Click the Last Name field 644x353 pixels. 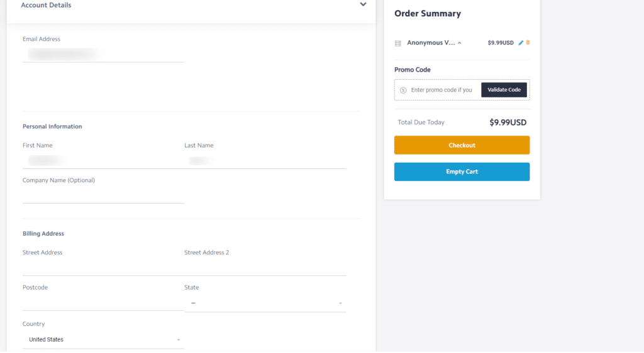click(265, 160)
